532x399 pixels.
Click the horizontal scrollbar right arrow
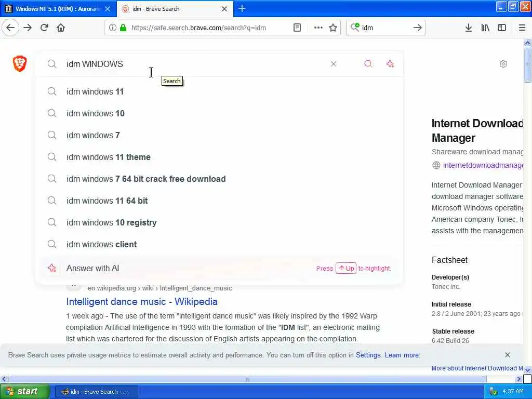pos(518,379)
